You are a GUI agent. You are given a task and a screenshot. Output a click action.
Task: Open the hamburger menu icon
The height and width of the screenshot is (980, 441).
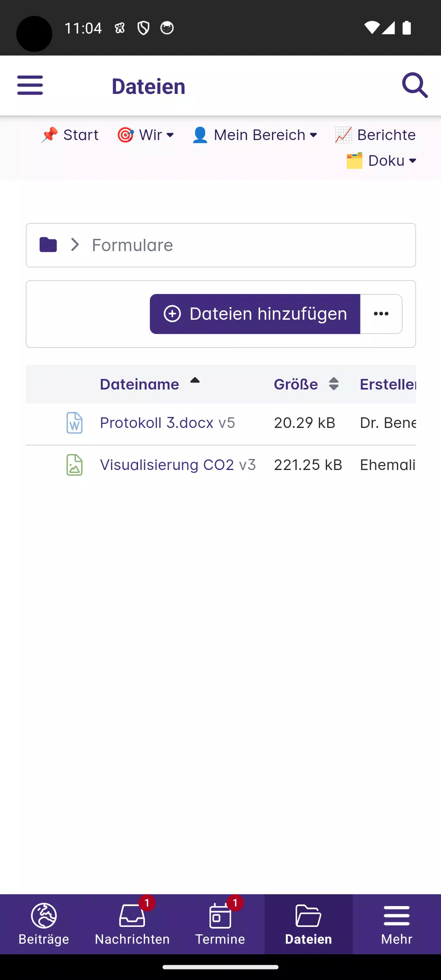(x=30, y=85)
